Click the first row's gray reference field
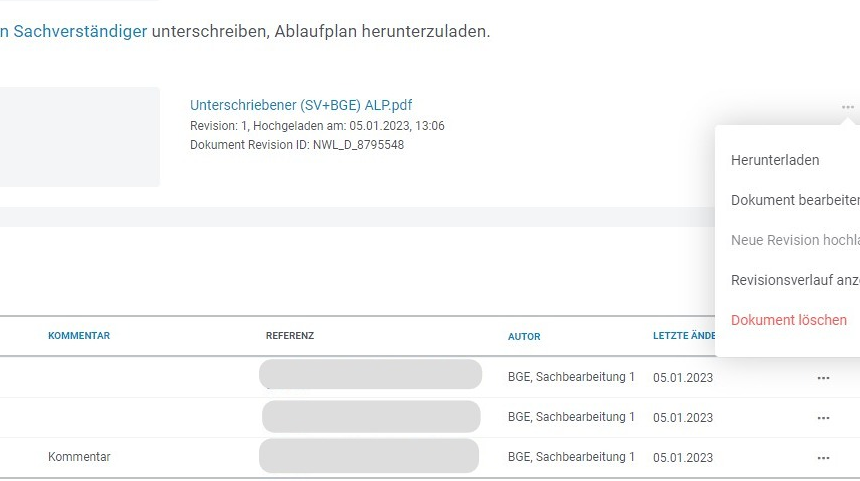The height and width of the screenshot is (481, 860). tap(370, 375)
